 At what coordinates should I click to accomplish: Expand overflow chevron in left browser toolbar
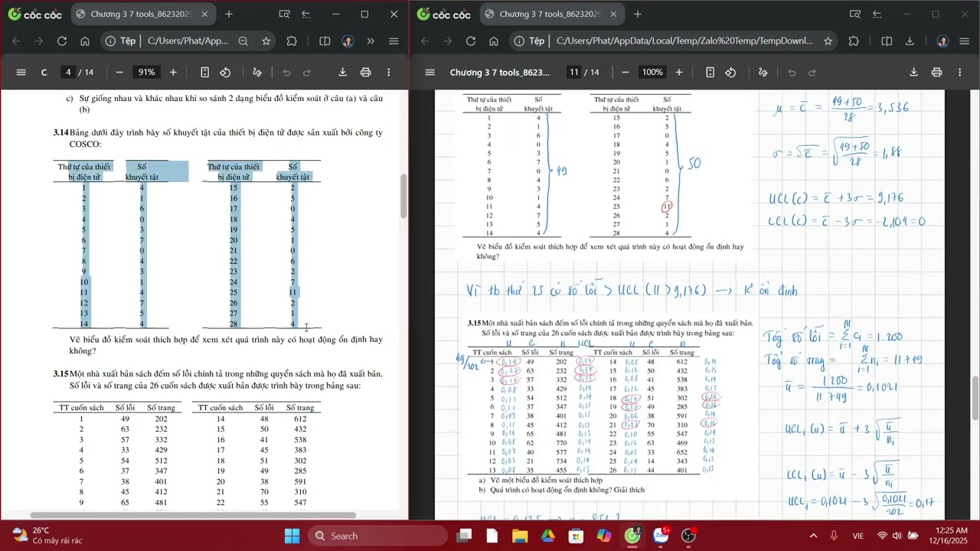[x=371, y=41]
